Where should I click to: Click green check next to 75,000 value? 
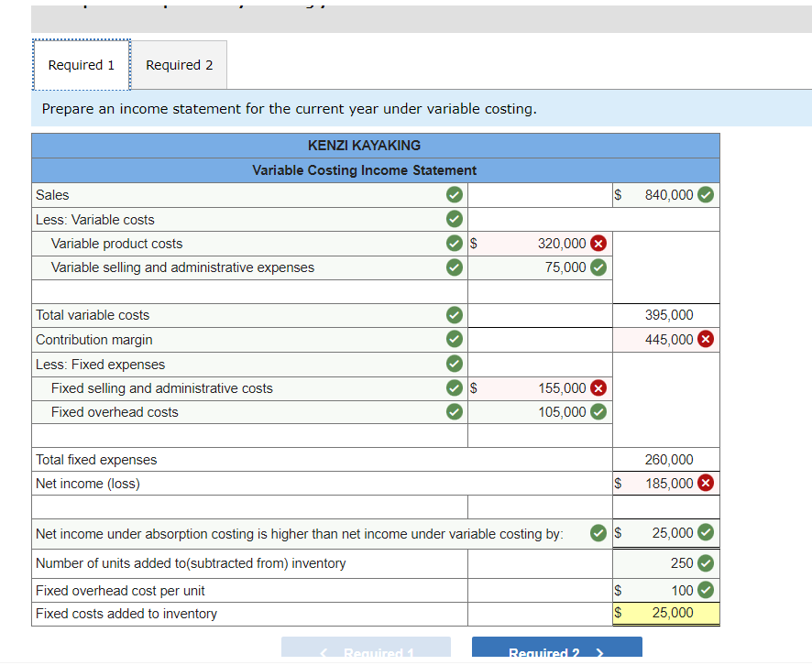(x=598, y=267)
